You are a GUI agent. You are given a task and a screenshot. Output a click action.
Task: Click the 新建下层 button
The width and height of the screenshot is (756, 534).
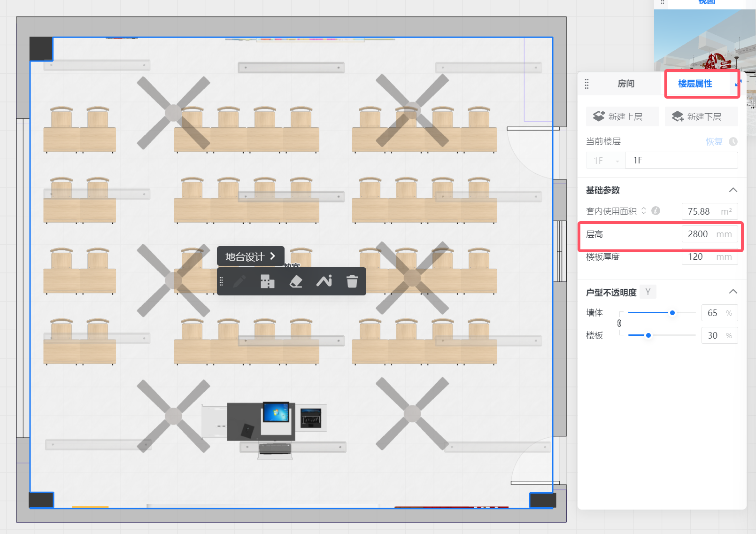click(x=701, y=116)
